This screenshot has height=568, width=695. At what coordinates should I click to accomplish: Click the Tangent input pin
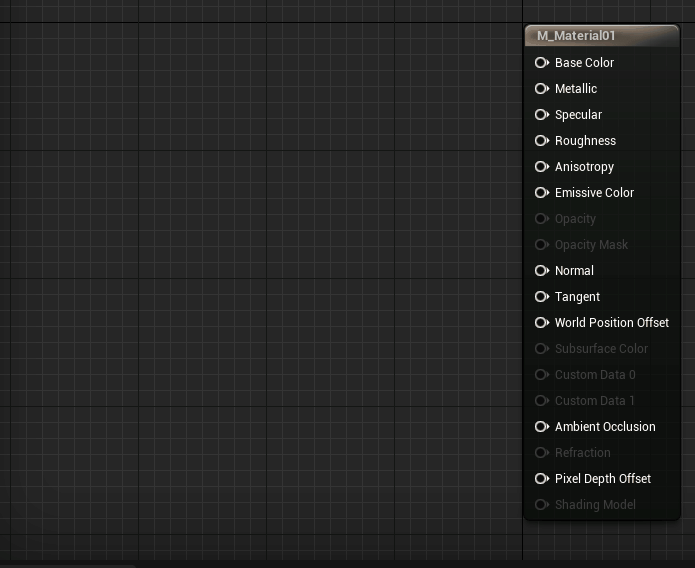[542, 297]
